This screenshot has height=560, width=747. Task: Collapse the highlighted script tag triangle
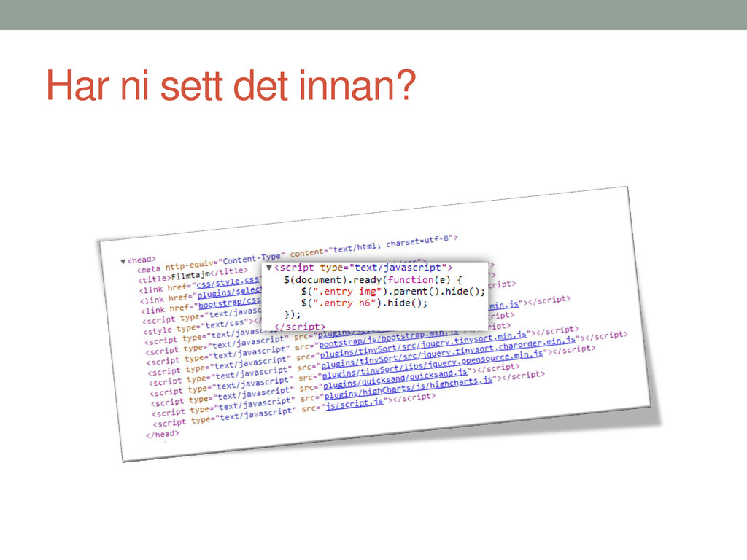pyautogui.click(x=269, y=268)
